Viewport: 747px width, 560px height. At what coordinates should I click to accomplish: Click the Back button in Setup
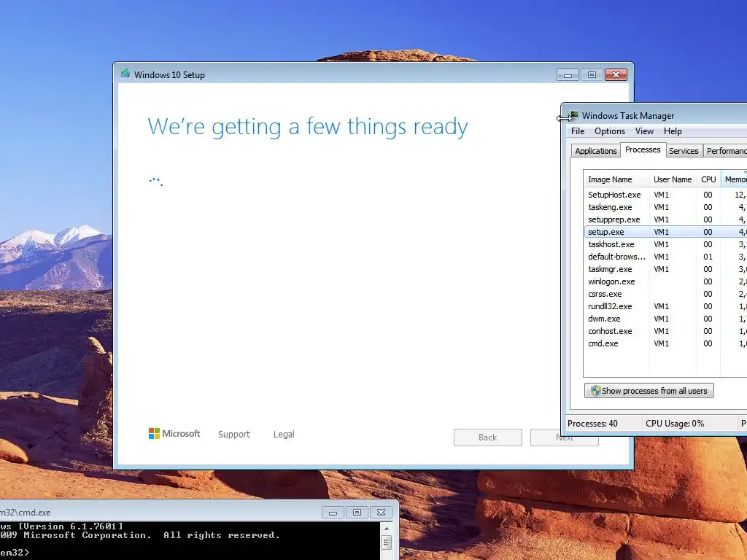488,437
